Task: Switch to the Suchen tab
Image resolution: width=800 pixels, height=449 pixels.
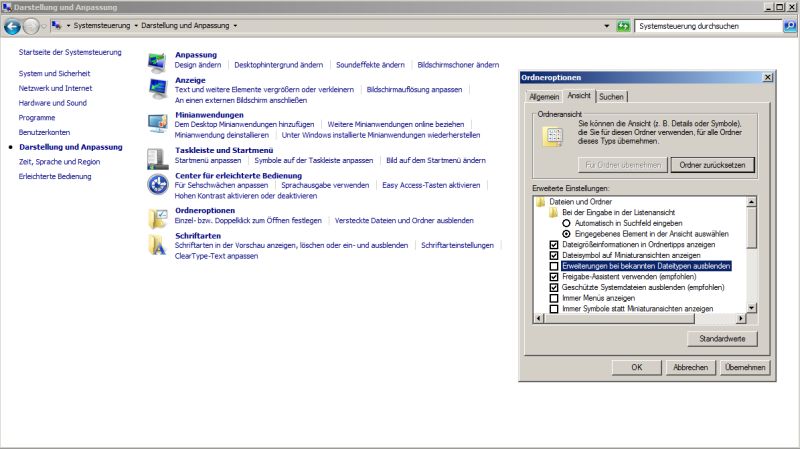Action: [611, 96]
